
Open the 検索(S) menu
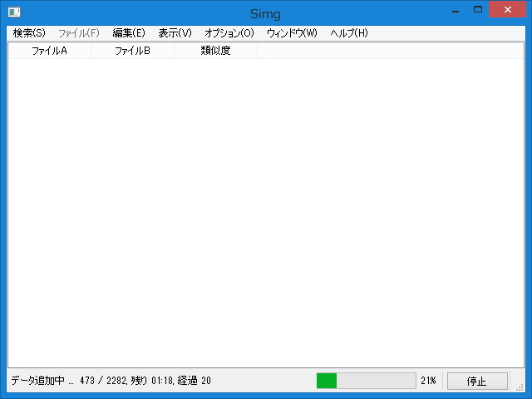(29, 33)
